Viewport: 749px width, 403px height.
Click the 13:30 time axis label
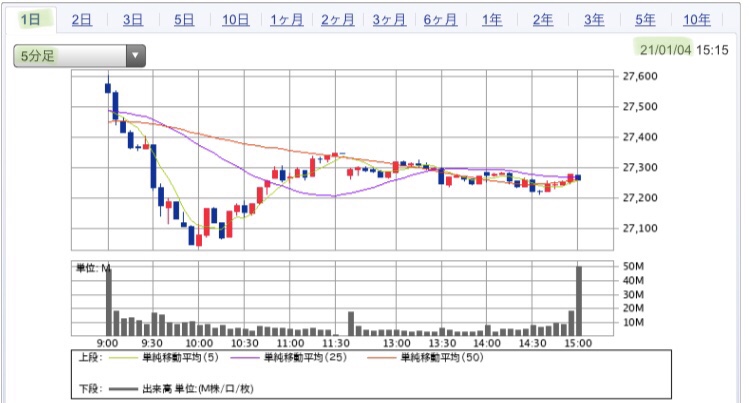[442, 343]
